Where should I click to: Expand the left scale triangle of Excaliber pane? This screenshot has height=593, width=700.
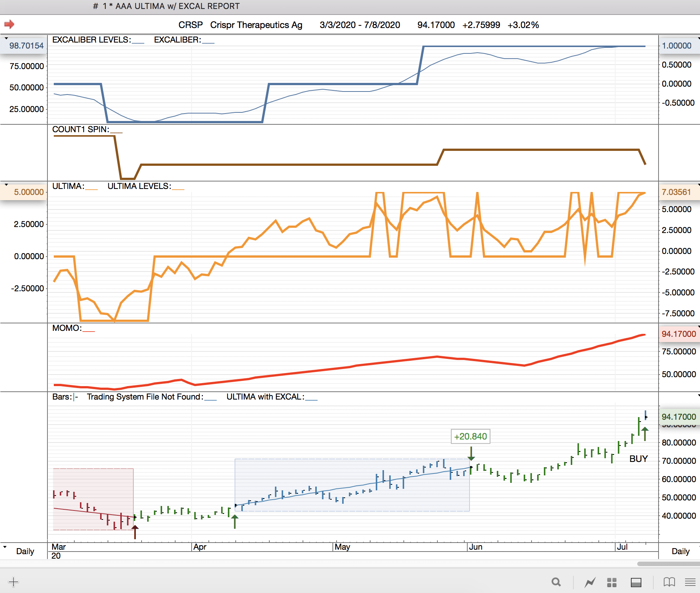[6, 38]
